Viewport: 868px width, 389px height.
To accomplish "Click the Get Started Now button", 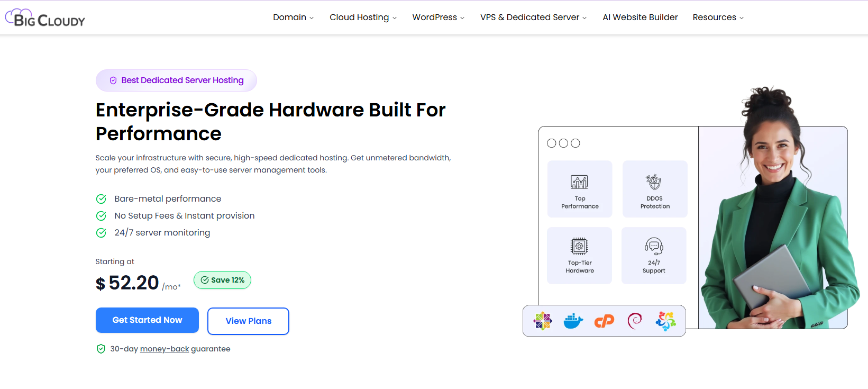I will [x=147, y=320].
